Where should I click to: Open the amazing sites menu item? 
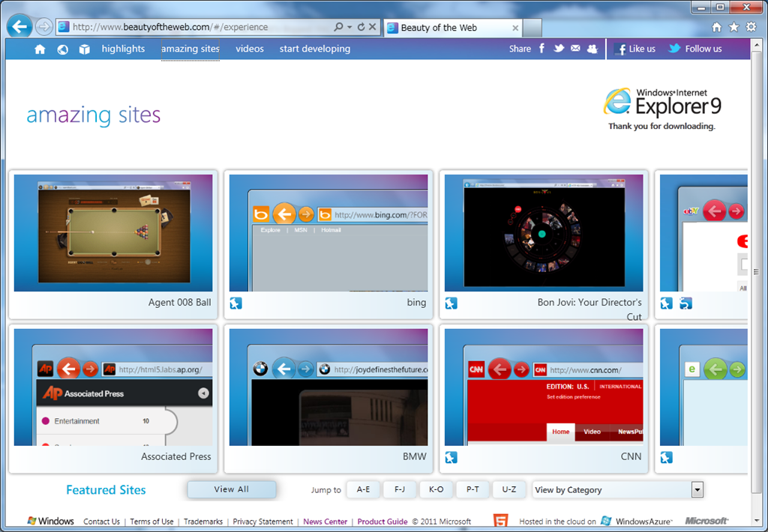pos(190,49)
